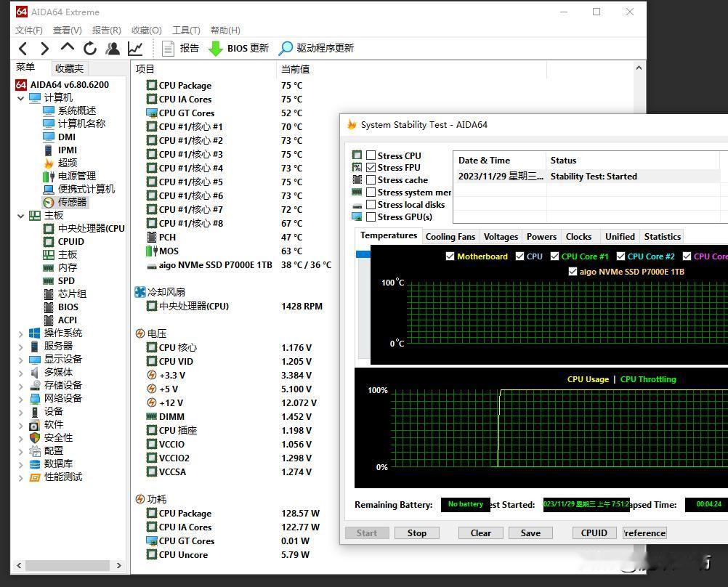728x587 pixels.
Task: Toggle the Motherboard graph checkbox
Action: point(450,256)
